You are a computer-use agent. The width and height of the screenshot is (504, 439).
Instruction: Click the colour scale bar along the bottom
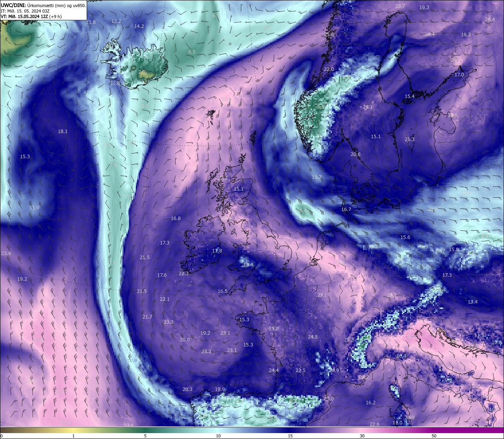point(252,430)
